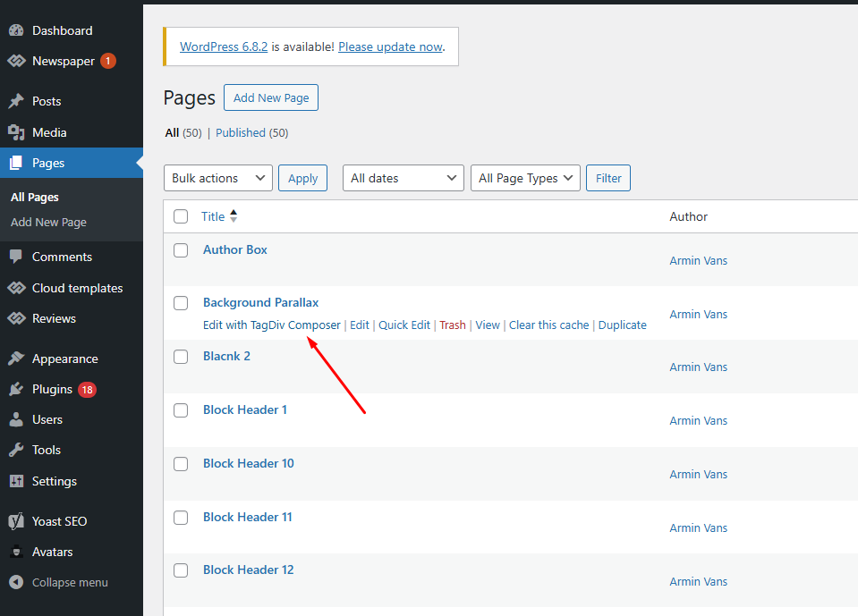Click the Settings sliders icon
The height and width of the screenshot is (616, 858).
16,481
